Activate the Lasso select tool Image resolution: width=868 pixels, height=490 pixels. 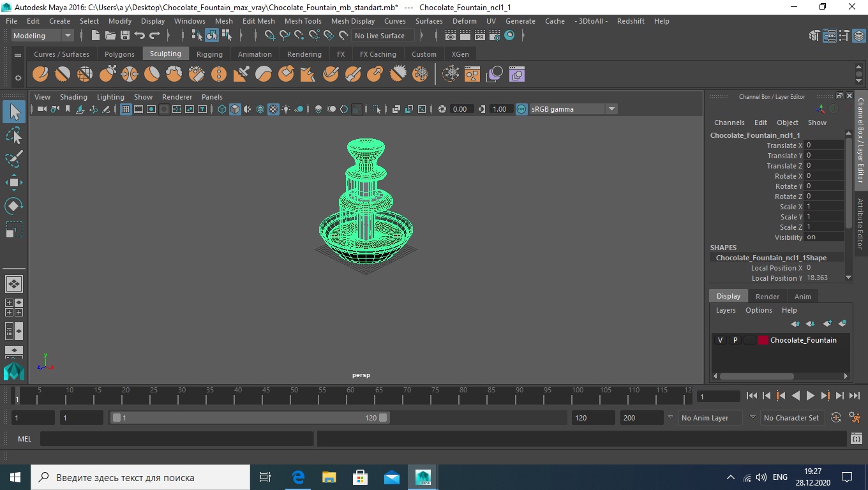pos(14,135)
